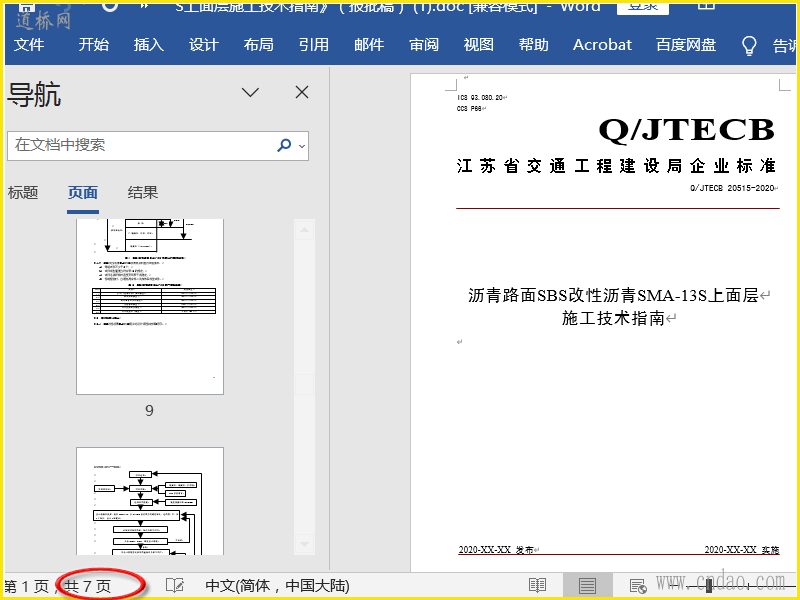Click the document title 沥青路面SBS改性沥青SMA-13S上面层
Image resolution: width=800 pixels, height=600 pixels.
613,295
